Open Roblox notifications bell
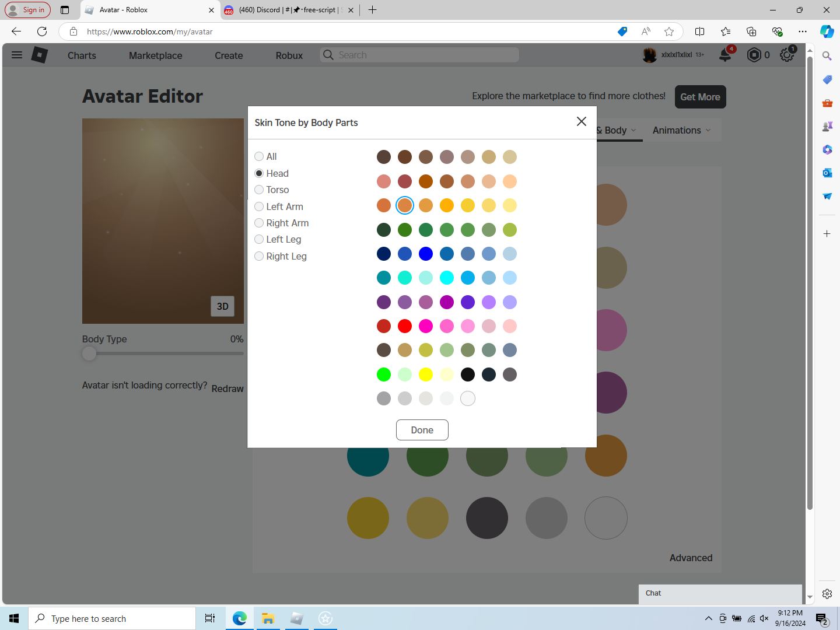This screenshot has width=840, height=630. click(725, 55)
